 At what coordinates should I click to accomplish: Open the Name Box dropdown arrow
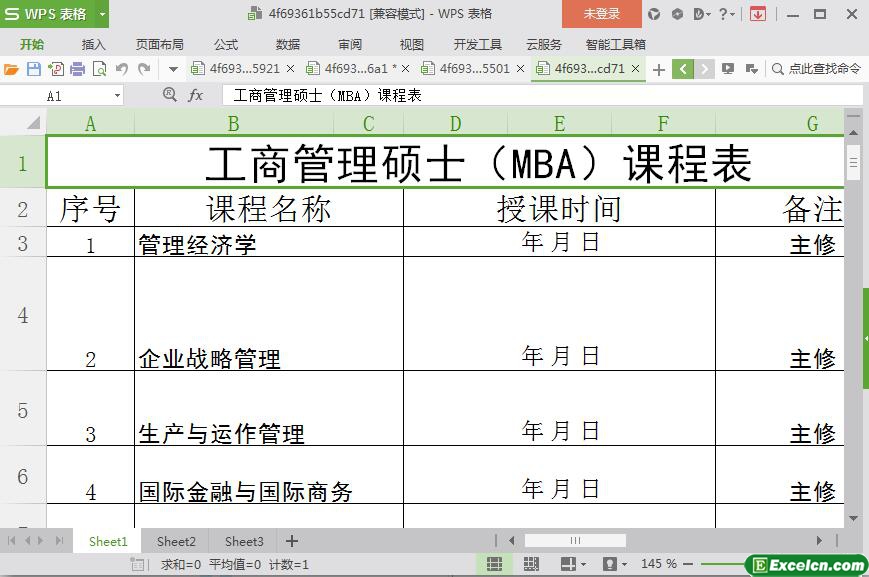point(117,96)
